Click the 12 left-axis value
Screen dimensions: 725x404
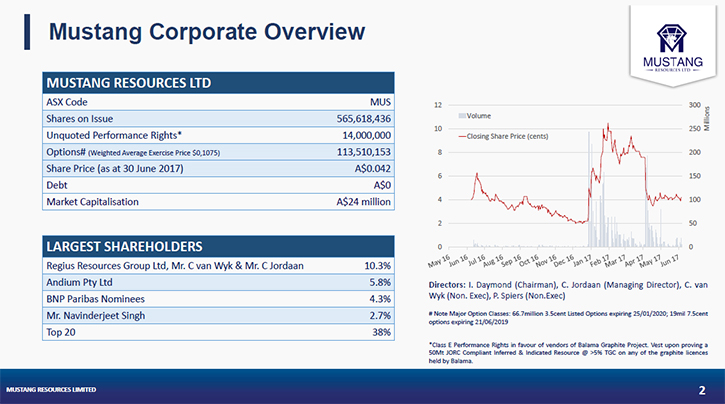438,105
